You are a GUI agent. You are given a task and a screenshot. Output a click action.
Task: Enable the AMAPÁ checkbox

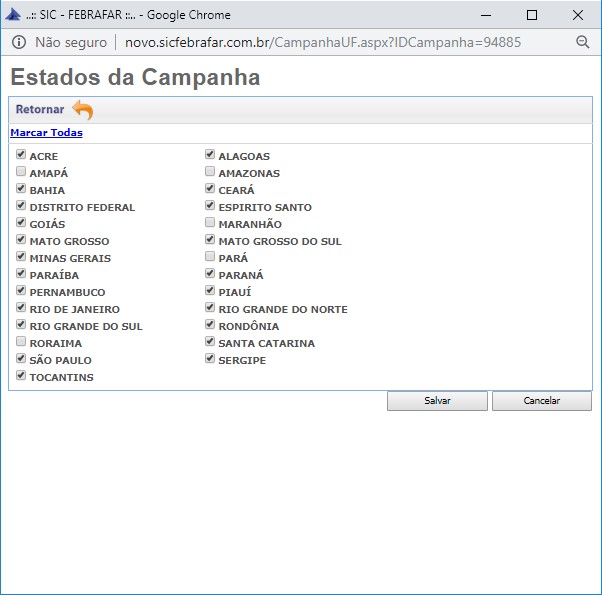tap(21, 173)
